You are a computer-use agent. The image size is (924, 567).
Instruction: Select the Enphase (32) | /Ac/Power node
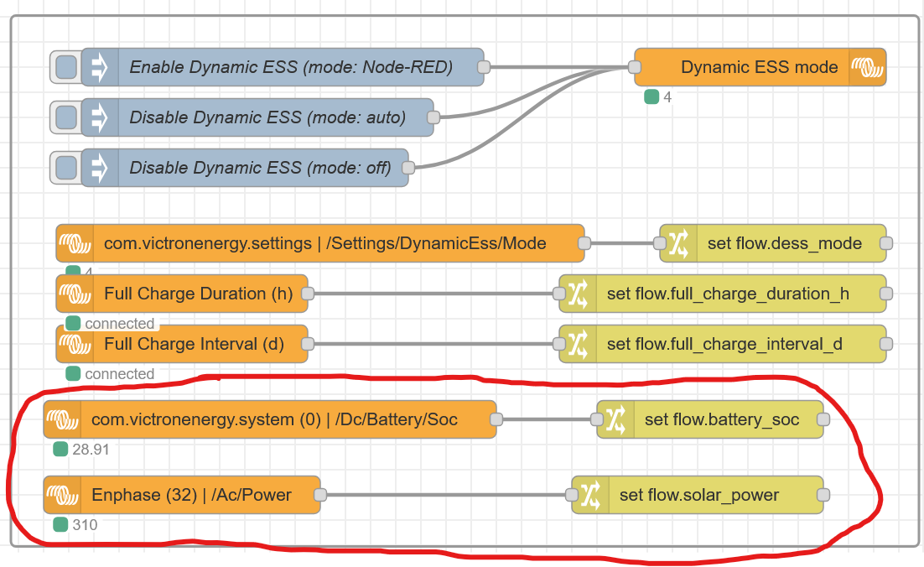point(182,495)
